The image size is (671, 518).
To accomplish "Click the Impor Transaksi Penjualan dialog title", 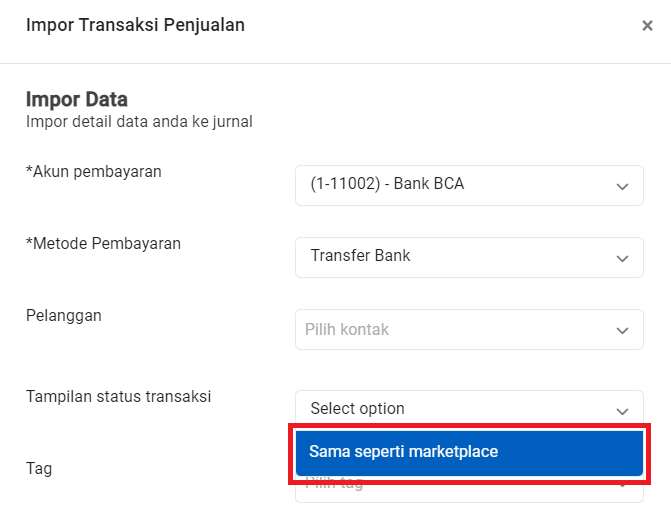I will [x=135, y=25].
